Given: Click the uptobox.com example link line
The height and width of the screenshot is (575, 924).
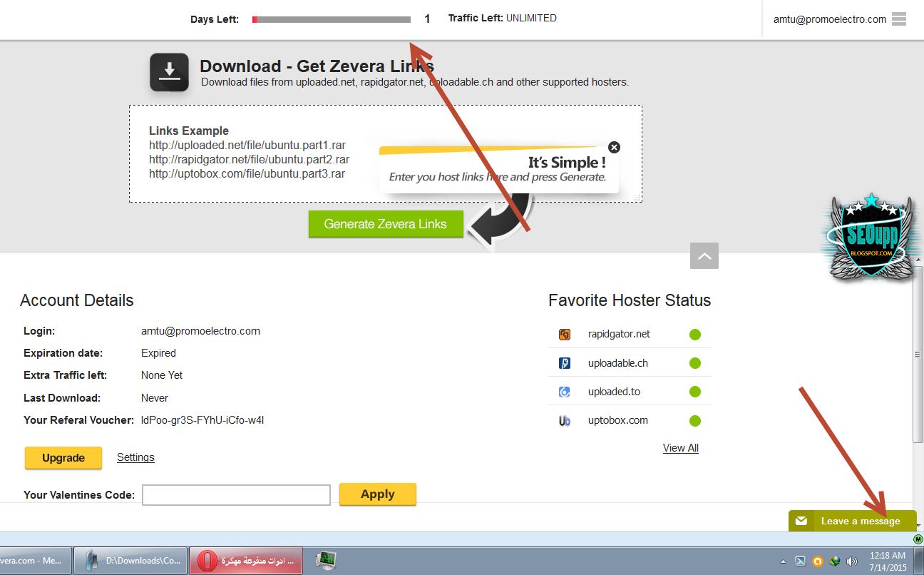Looking at the screenshot, I should click(247, 173).
